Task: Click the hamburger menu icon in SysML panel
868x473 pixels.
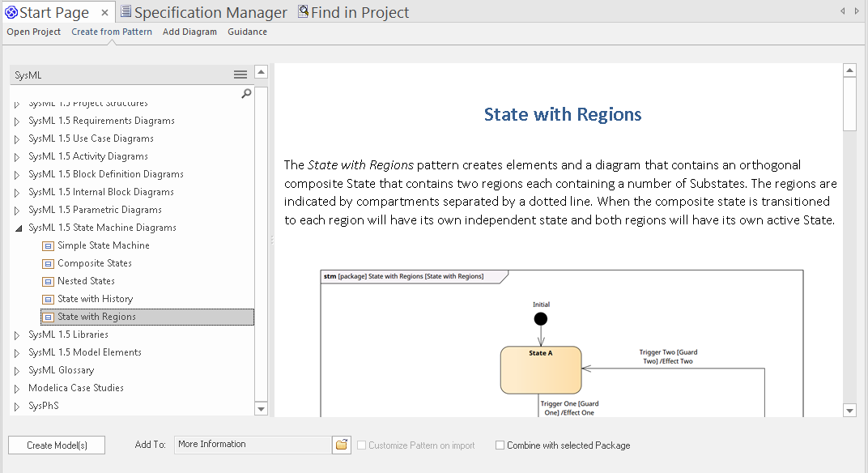Action: point(240,75)
